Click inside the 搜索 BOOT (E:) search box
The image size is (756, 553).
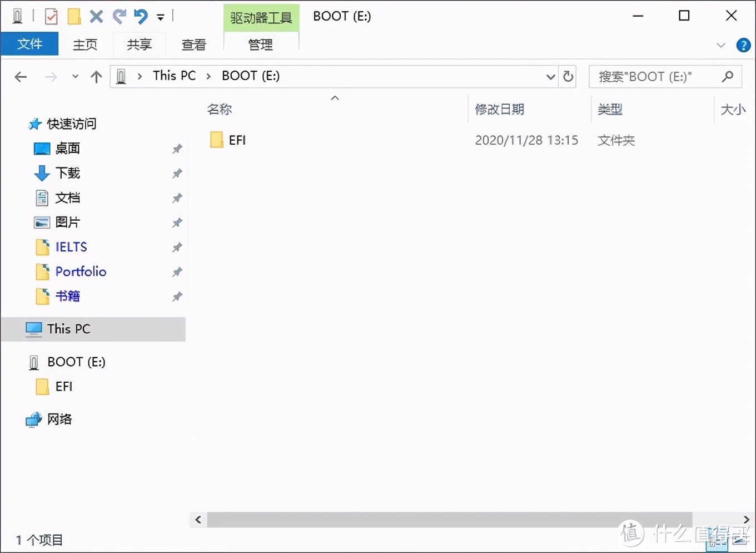click(656, 77)
